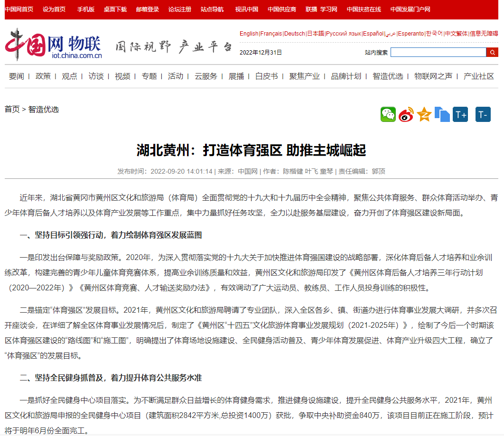Switch language to Español
This screenshot has width=504, height=436.
click(x=373, y=33)
